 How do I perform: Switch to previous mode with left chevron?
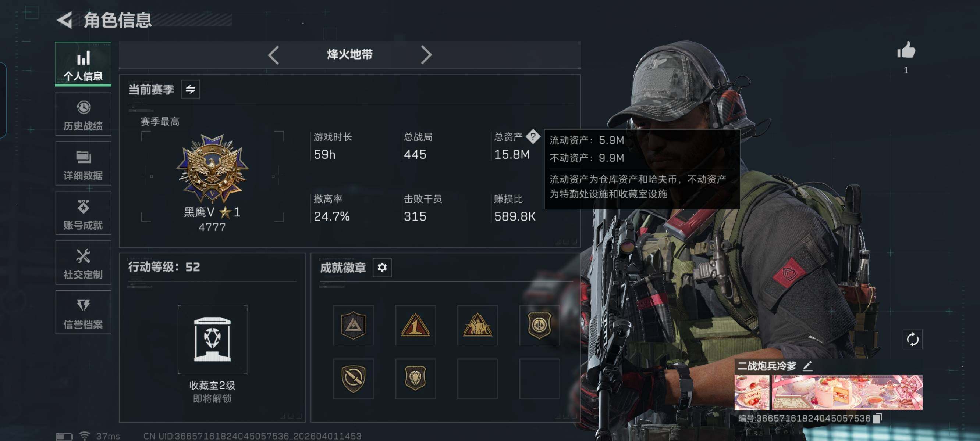pyautogui.click(x=274, y=55)
